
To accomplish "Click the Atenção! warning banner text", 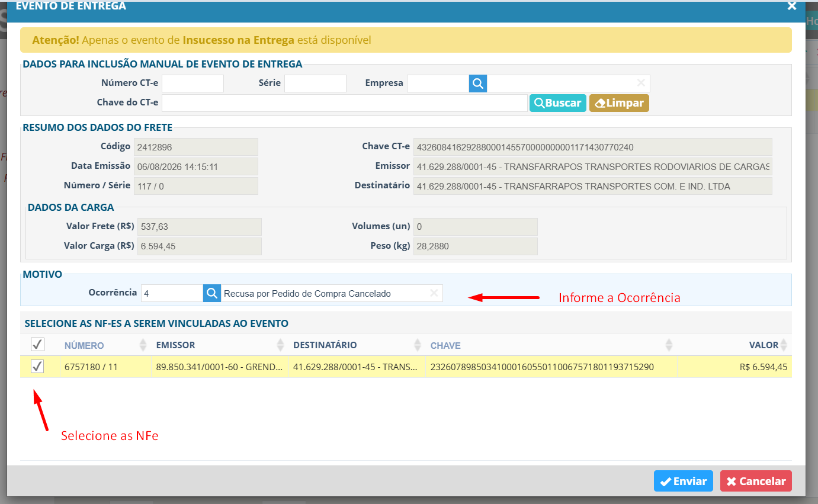I will tap(202, 40).
